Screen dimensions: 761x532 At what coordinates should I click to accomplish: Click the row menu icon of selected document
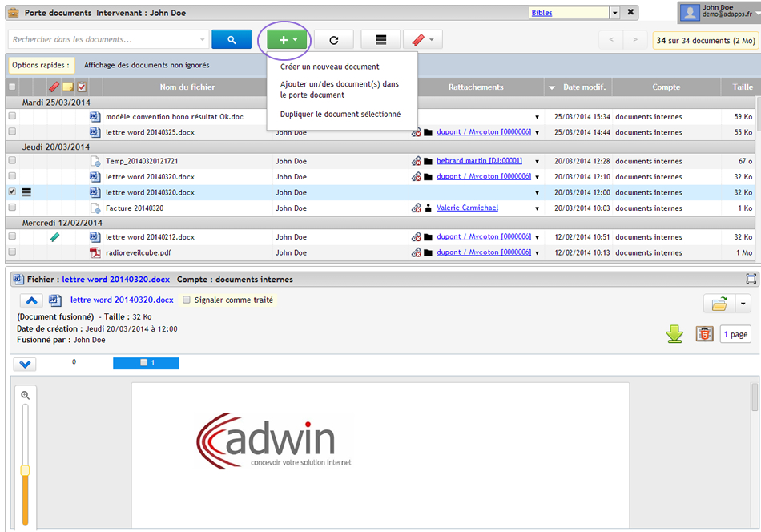click(26, 192)
